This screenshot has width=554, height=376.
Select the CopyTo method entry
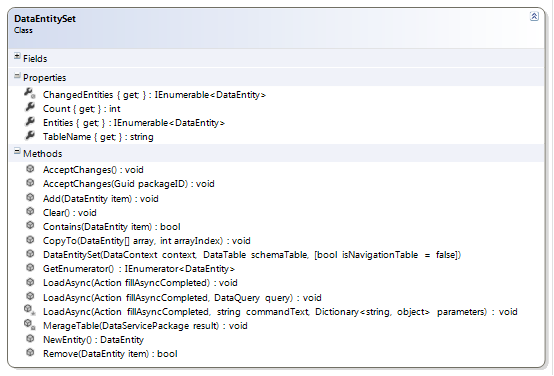[x=147, y=241]
